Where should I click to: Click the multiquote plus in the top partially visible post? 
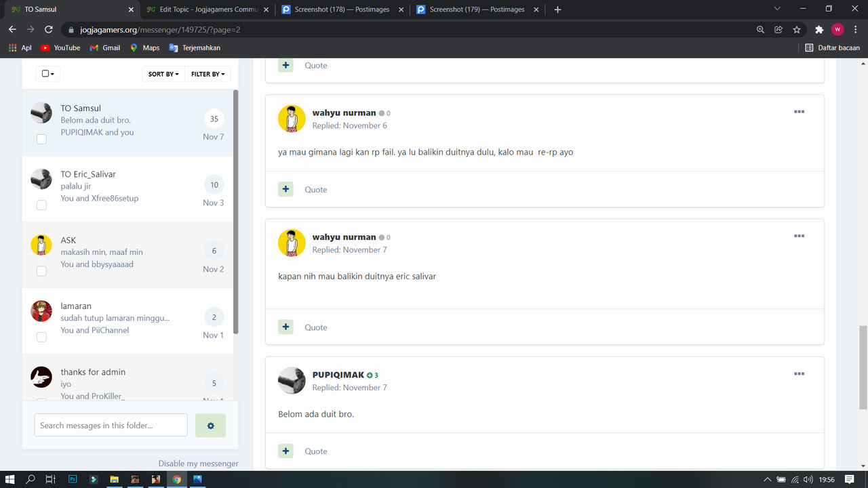285,65
